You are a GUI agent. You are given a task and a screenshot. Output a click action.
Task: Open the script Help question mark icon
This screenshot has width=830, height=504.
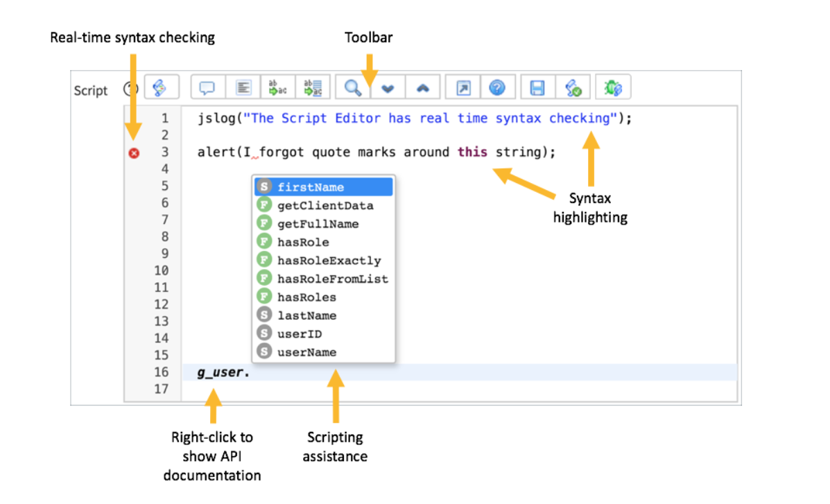497,87
